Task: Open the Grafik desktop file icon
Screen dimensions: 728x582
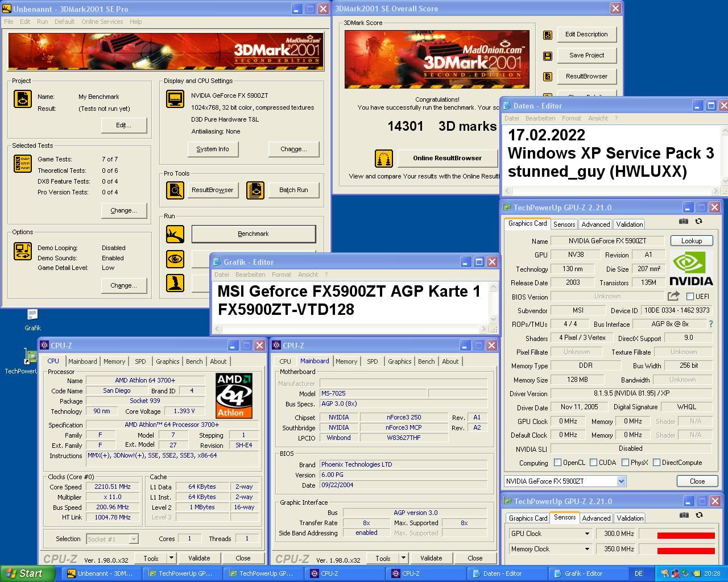Action: click(x=32, y=314)
